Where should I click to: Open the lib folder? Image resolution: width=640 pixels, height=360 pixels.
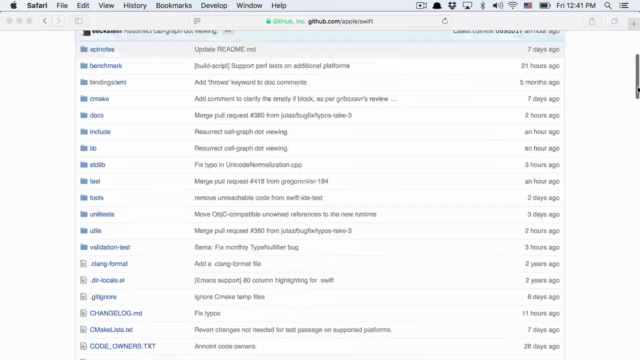pyautogui.click(x=93, y=148)
